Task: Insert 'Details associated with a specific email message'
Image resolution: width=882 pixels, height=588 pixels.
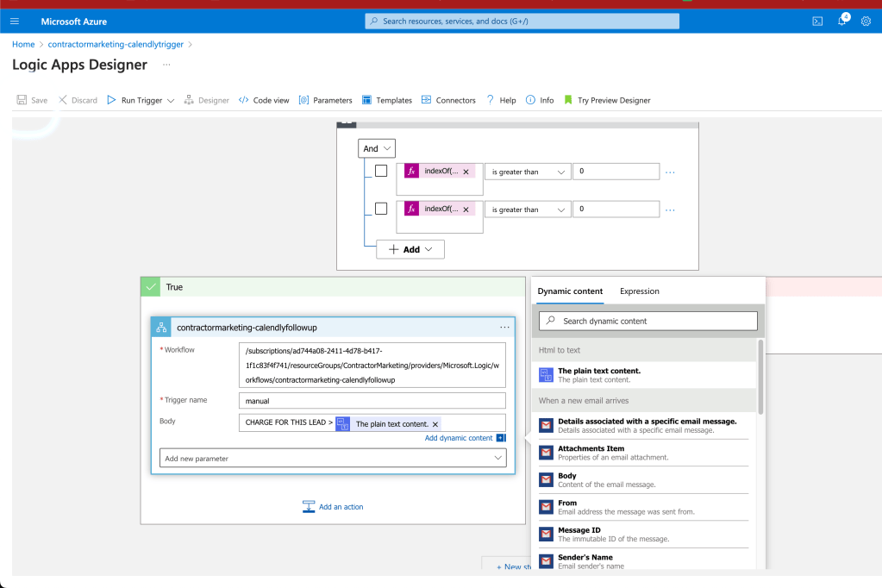Action: click(643, 425)
